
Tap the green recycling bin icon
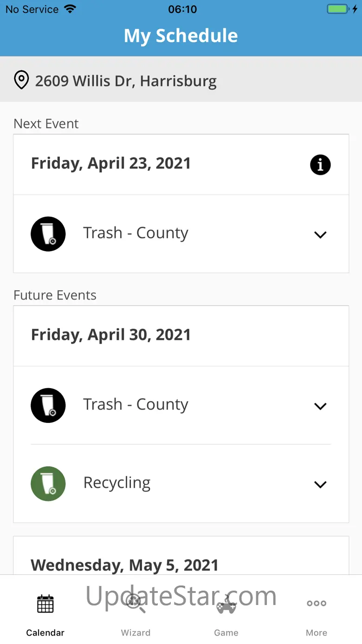click(x=48, y=484)
